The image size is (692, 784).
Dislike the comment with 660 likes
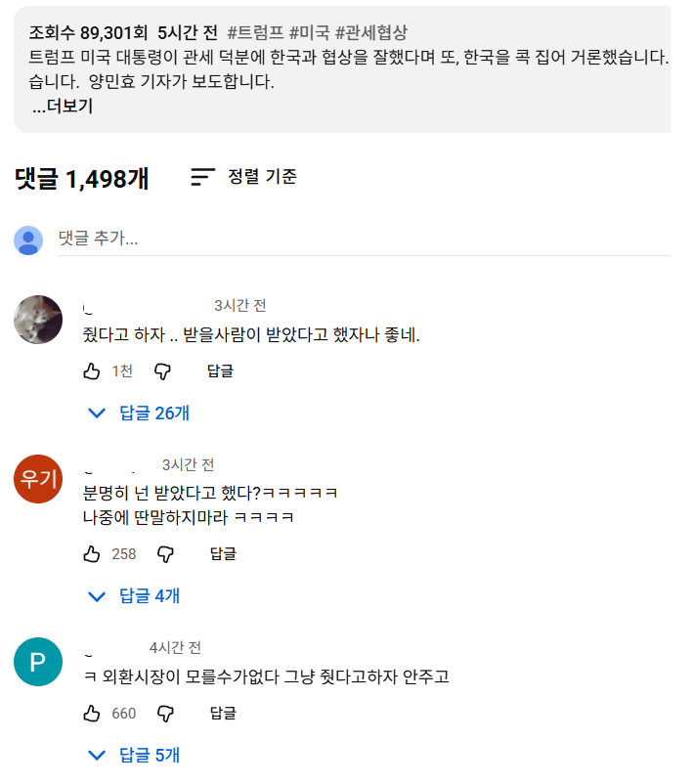point(165,714)
